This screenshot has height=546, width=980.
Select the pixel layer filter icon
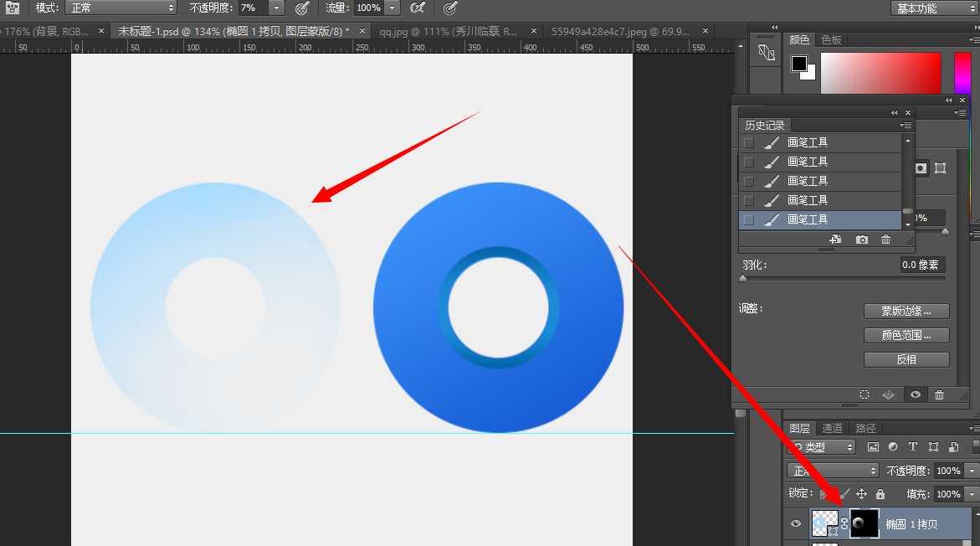tap(874, 446)
